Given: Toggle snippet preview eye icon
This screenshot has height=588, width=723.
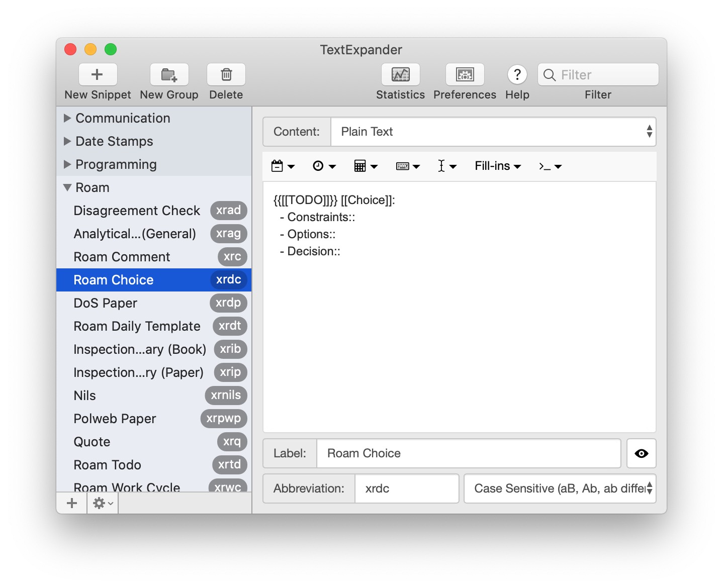Looking at the screenshot, I should pos(642,453).
